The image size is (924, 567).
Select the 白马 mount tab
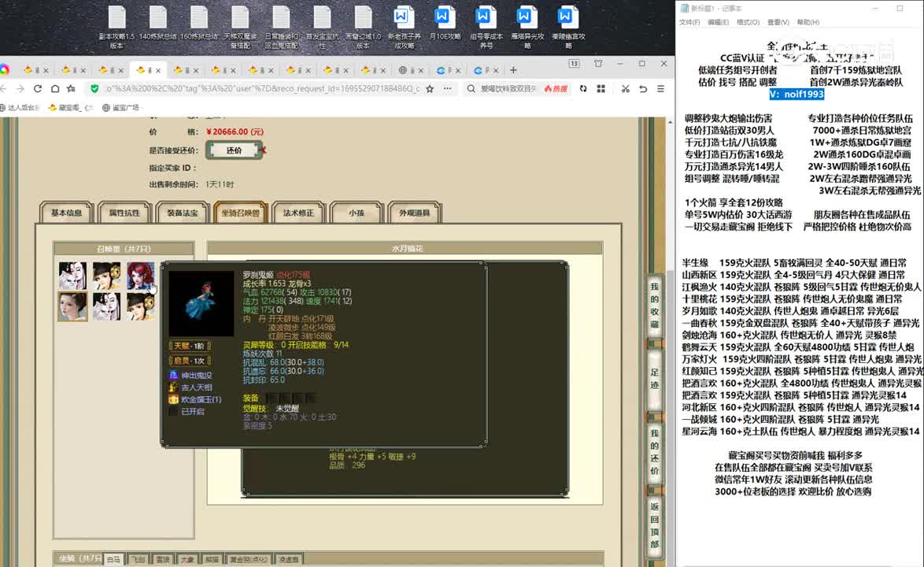coord(114,559)
